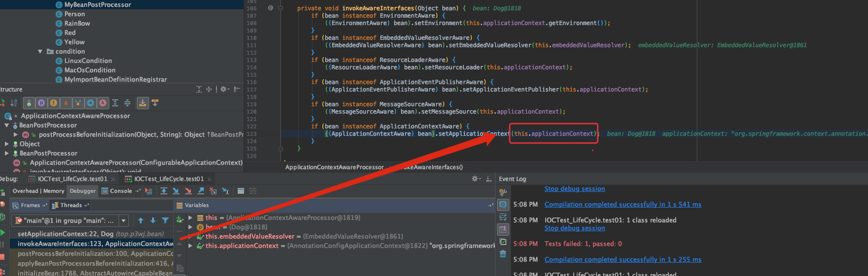This screenshot has height=276, width=868.
Task: Select frame setApplicationContext:22, Dog
Action: (91, 234)
